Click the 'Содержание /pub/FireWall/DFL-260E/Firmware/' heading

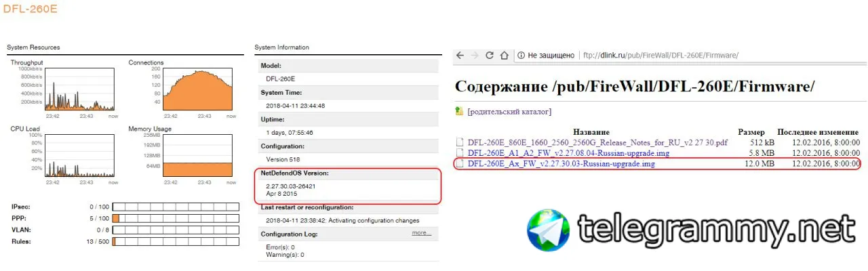click(x=634, y=86)
